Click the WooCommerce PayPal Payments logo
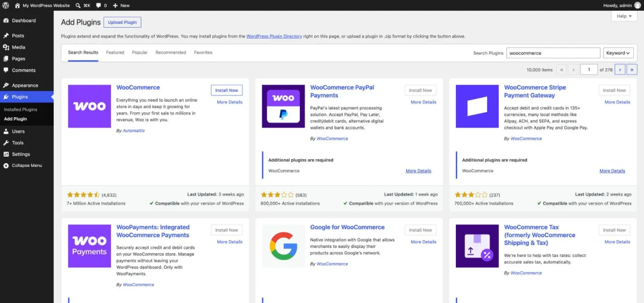 [283, 106]
